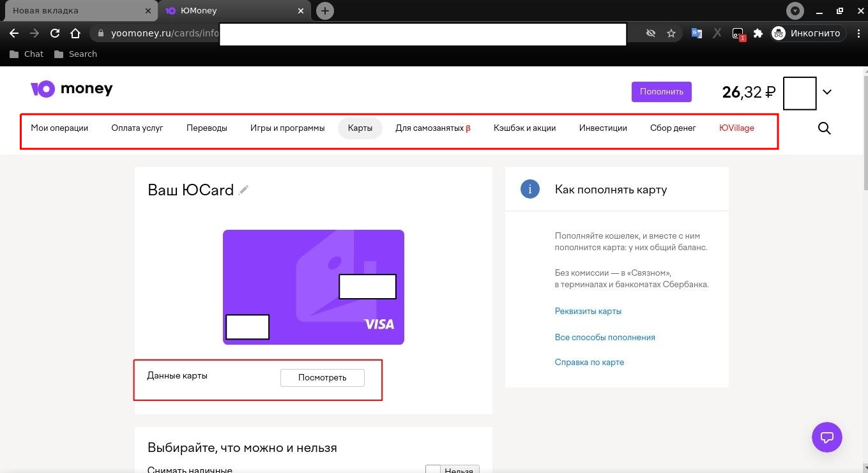This screenshot has height=473, width=868.
Task: Click the crossed-eye icon in the address bar
Action: pos(650,33)
